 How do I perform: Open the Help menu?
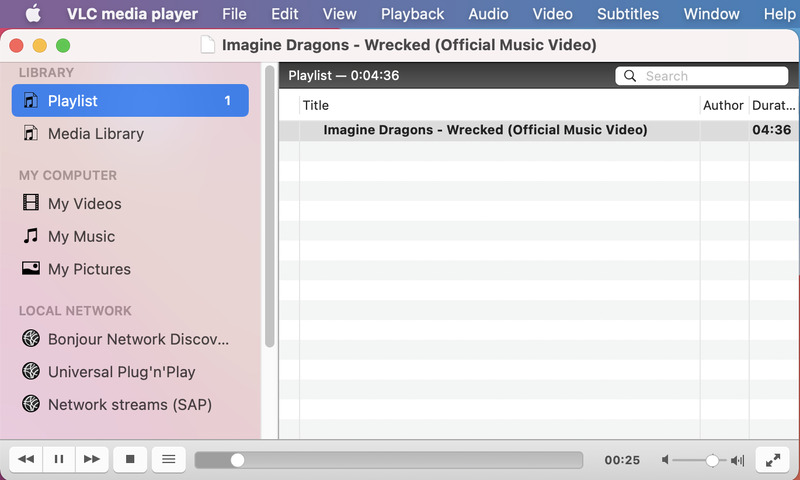click(x=779, y=14)
